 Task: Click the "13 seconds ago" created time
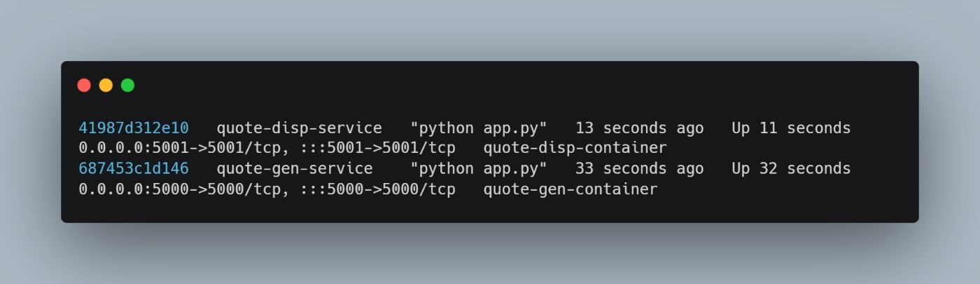[x=639, y=128]
